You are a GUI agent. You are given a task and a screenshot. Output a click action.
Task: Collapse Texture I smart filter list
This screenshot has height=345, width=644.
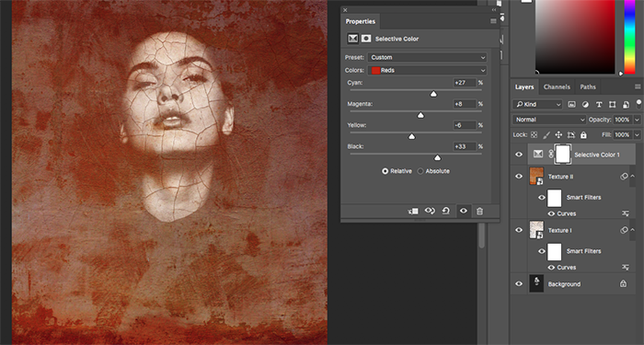coord(632,230)
